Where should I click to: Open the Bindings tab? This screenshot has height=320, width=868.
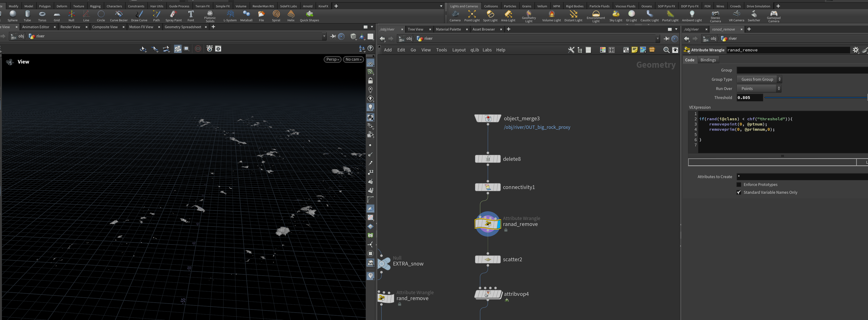click(708, 60)
